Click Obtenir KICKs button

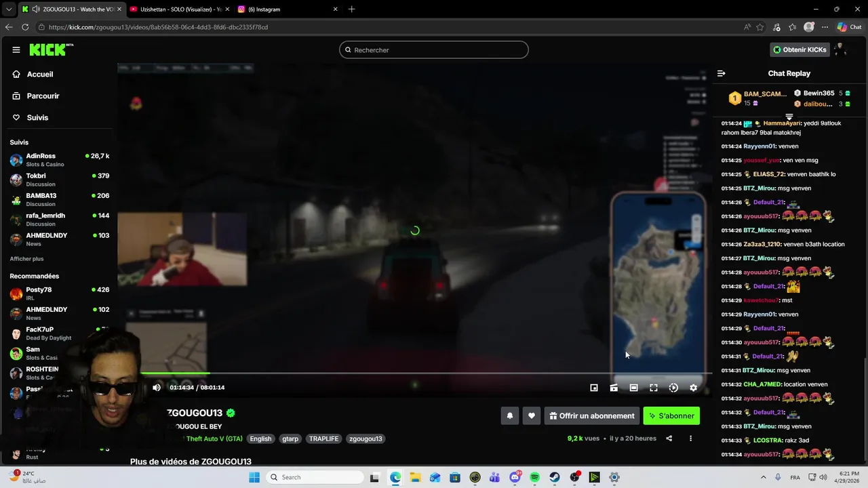(x=800, y=49)
